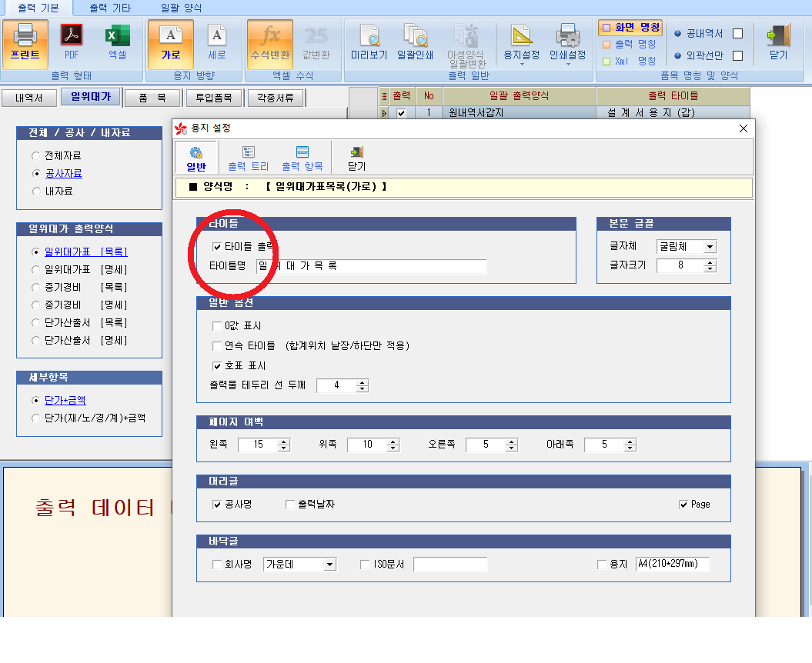Click 닫기 in paper settings dialog
812x663 pixels.
coord(356,158)
